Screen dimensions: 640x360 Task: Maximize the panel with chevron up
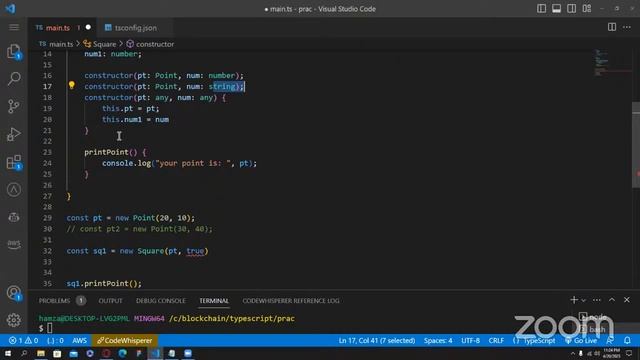(612, 300)
